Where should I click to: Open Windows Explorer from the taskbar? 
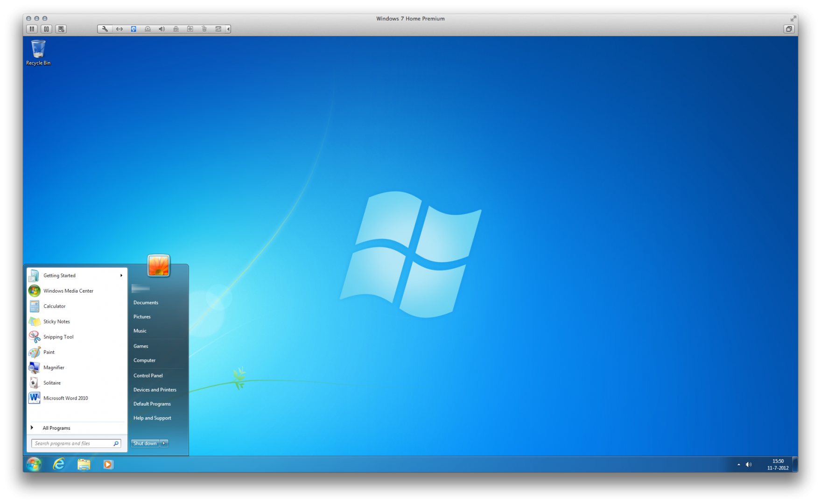[84, 465]
